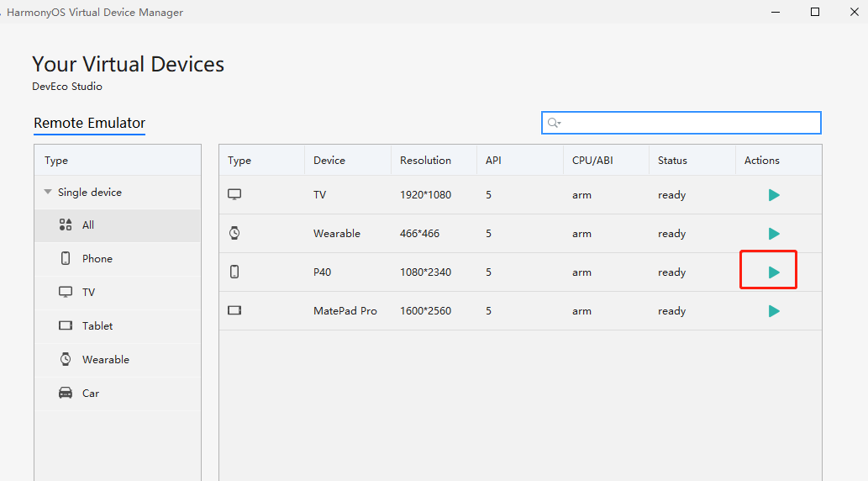The width and height of the screenshot is (868, 481).
Task: Click the Car icon in sidebar
Action: coord(66,393)
